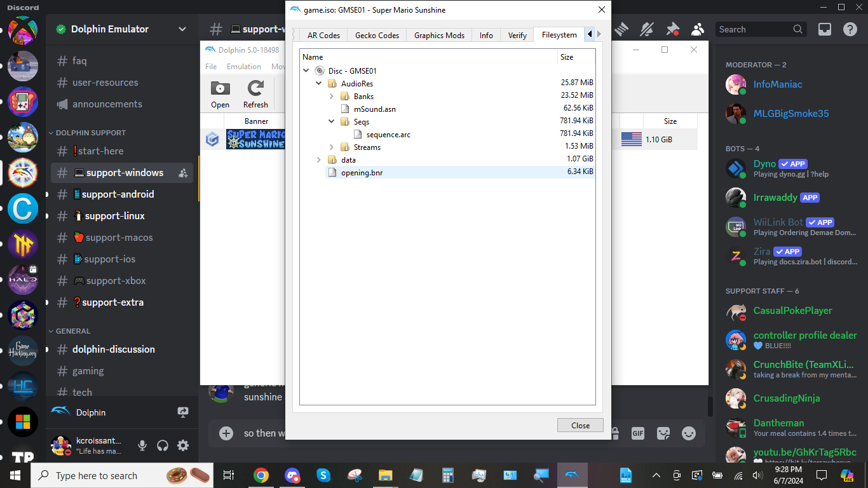
Task: Expand the data folder
Action: click(x=319, y=159)
